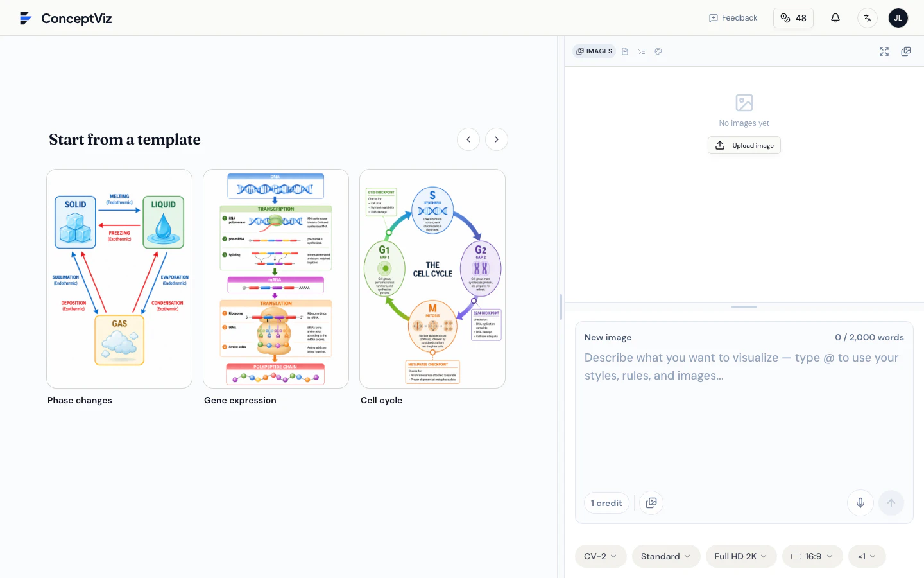Switch to the IMAGES tab
924x578 pixels.
click(x=594, y=51)
